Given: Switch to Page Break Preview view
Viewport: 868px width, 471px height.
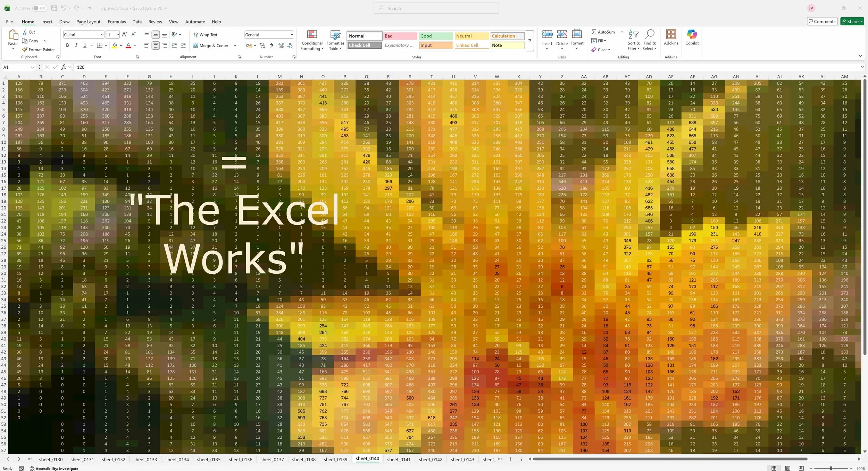Looking at the screenshot, I should (x=801, y=468).
